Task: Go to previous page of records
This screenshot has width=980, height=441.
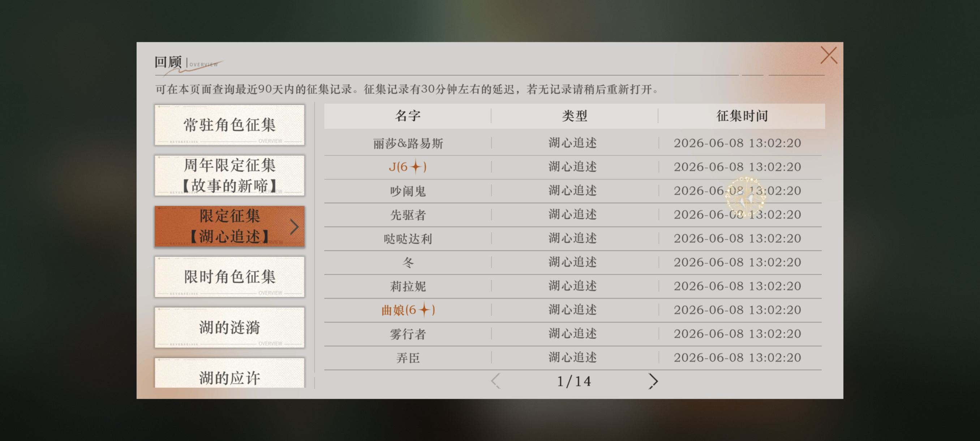Action: coord(495,381)
